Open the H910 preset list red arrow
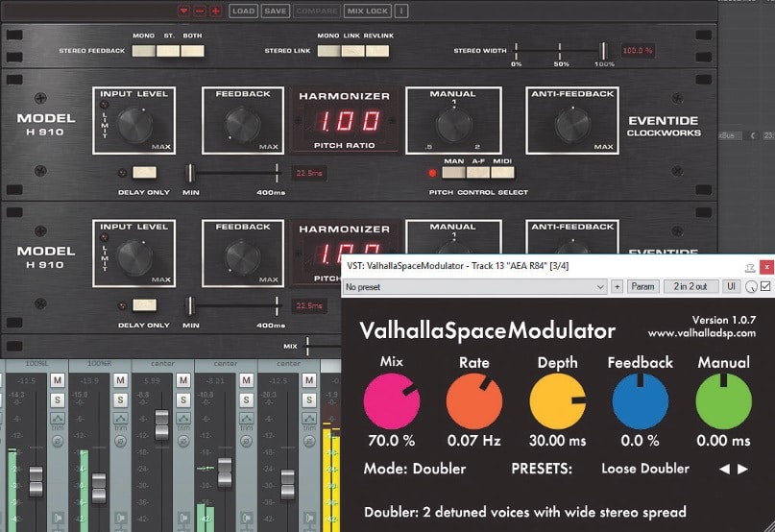The height and width of the screenshot is (532, 775). point(183,11)
